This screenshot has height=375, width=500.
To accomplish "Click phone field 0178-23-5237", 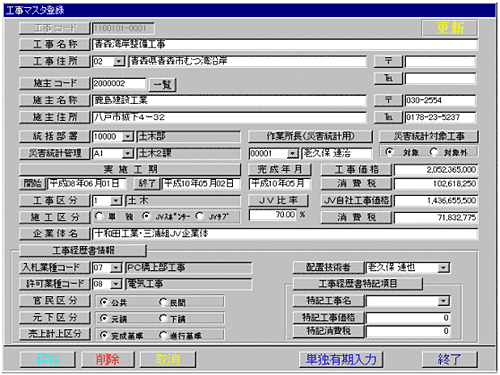I will click(x=441, y=117).
